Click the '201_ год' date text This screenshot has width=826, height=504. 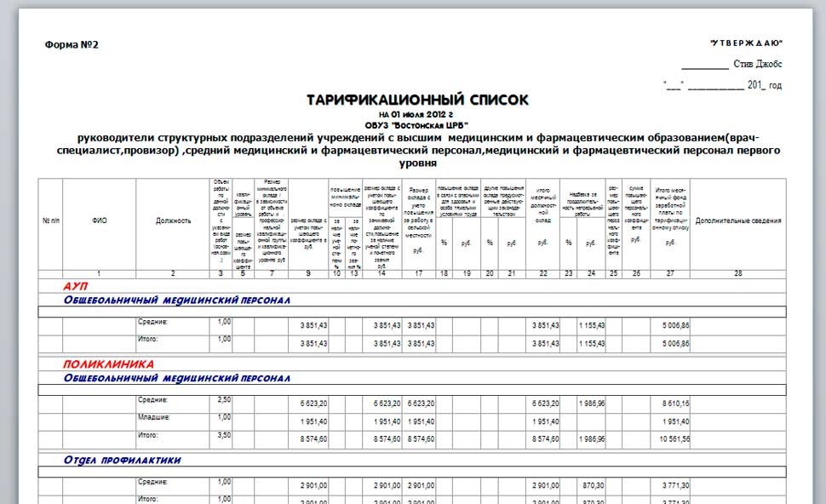765,85
